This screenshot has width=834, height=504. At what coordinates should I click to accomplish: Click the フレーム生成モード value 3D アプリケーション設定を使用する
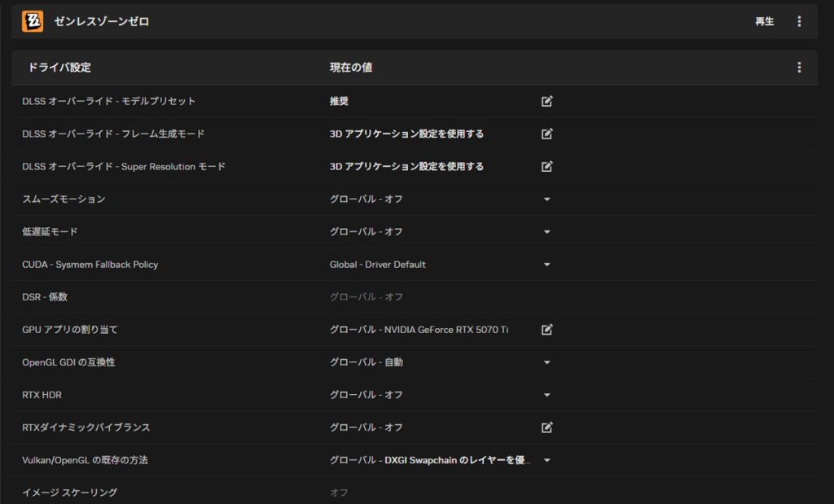pyautogui.click(x=407, y=134)
